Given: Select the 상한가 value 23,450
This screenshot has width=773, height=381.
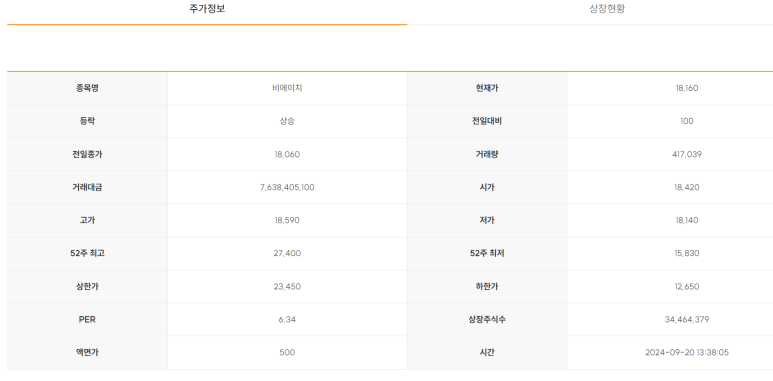Looking at the screenshot, I should pos(287,286).
